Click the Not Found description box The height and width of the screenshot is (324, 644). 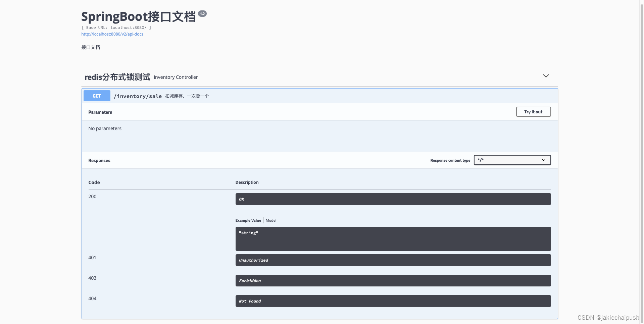pos(393,301)
